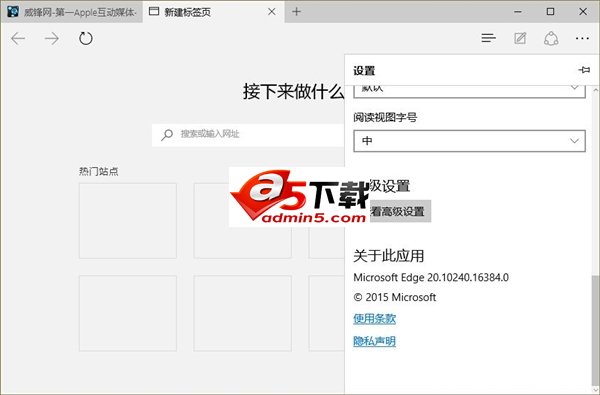Maximize the Edge window

(550, 12)
